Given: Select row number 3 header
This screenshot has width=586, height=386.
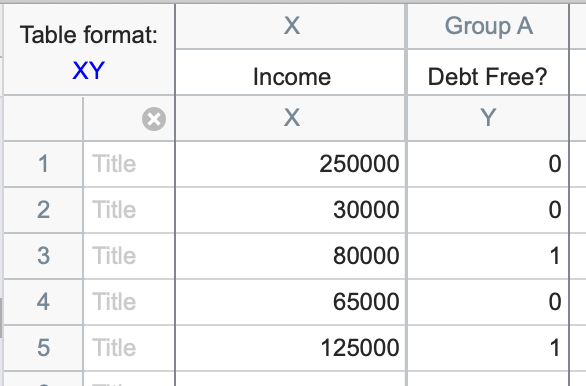Looking at the screenshot, I should (x=43, y=256).
